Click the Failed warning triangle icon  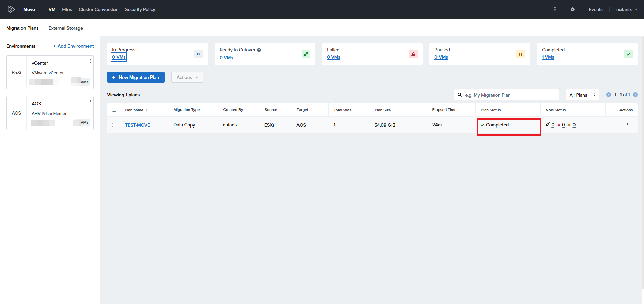click(x=413, y=54)
